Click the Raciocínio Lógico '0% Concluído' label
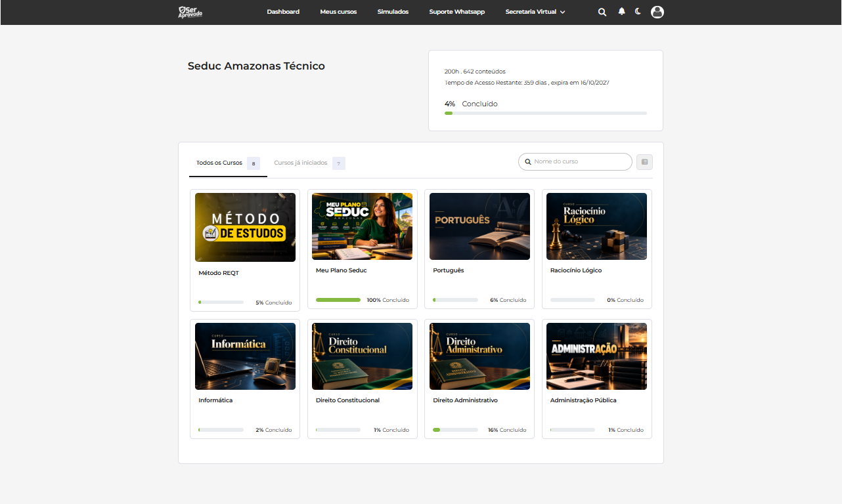Viewport: 842px width, 504px height. tap(625, 300)
